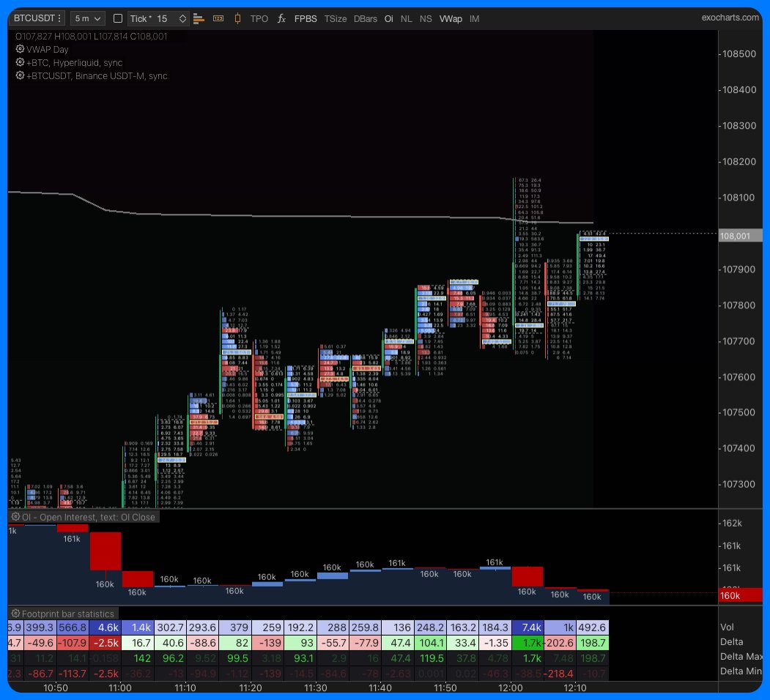The height and width of the screenshot is (700, 770).
Task: Open settings gear for BTC Hyperliquid overlay
Action: click(21, 62)
